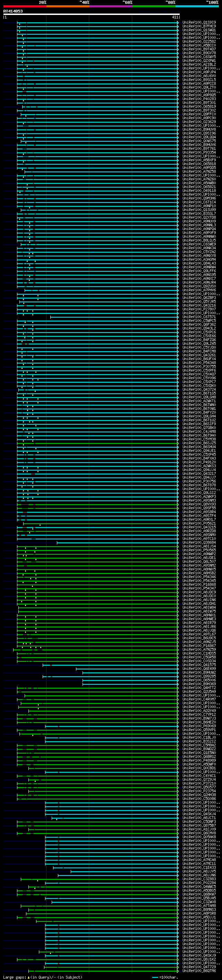Image resolution: width=222 pixels, height=980 pixels.
Task: Open hit UniRef100_A5BCC0
Action: (x=199, y=45)
